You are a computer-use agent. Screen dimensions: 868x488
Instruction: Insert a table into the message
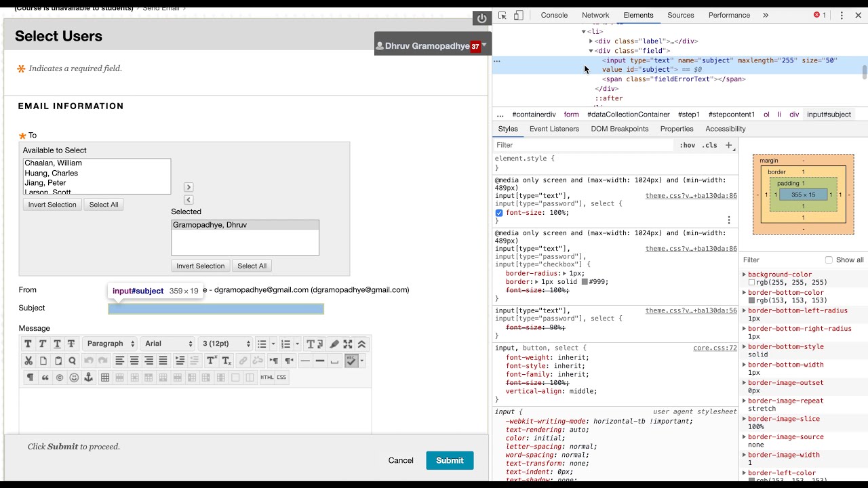tap(105, 378)
